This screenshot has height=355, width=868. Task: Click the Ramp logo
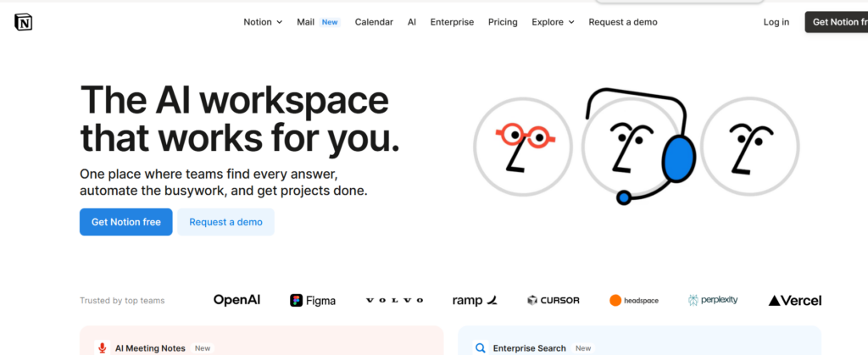click(475, 300)
